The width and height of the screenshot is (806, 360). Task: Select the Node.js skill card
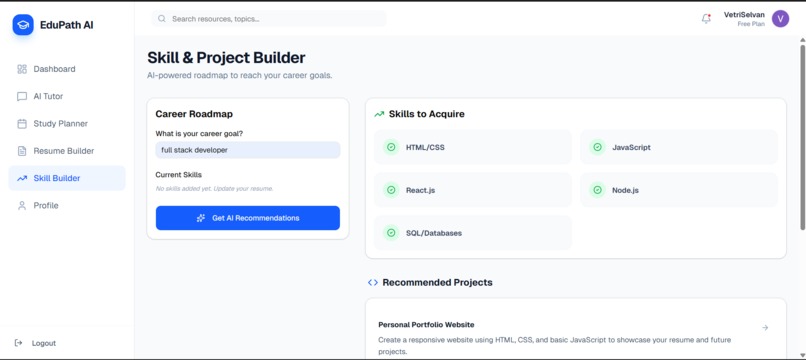(679, 190)
